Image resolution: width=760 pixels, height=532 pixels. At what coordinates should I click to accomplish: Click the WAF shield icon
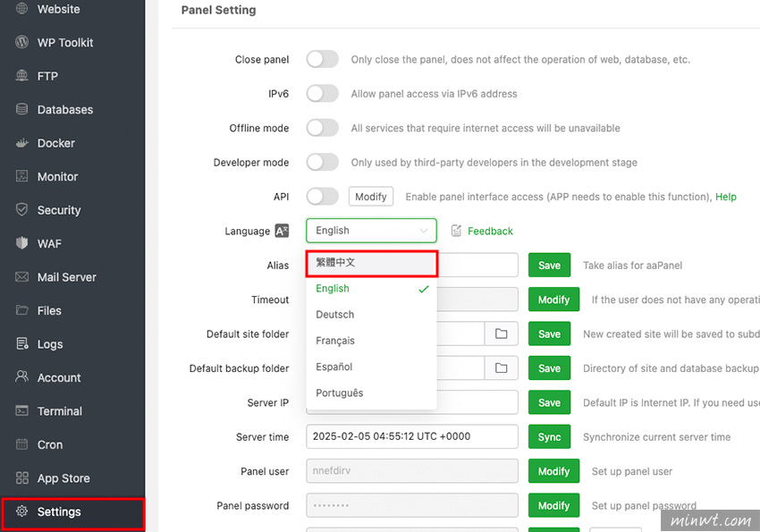pos(21,243)
